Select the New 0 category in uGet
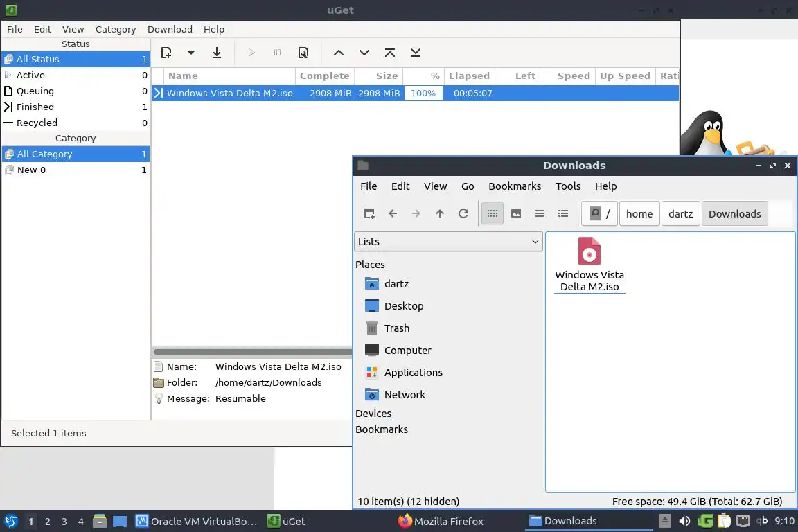798x532 pixels. pos(76,170)
